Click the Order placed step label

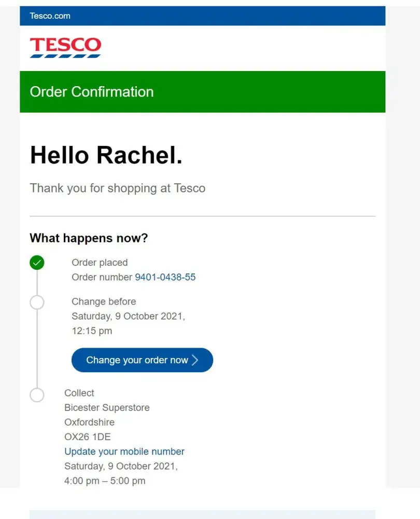pos(100,263)
